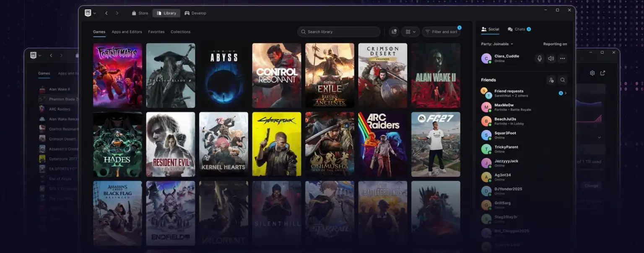Select friend JazzyyyJack
The width and height of the screenshot is (644, 253).
(524, 163)
